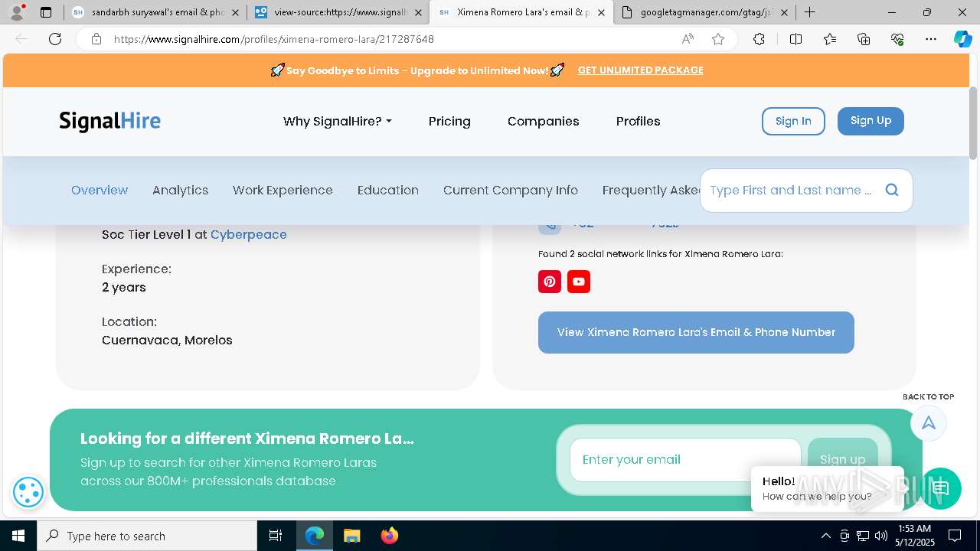Refresh the browser page

coord(55,39)
